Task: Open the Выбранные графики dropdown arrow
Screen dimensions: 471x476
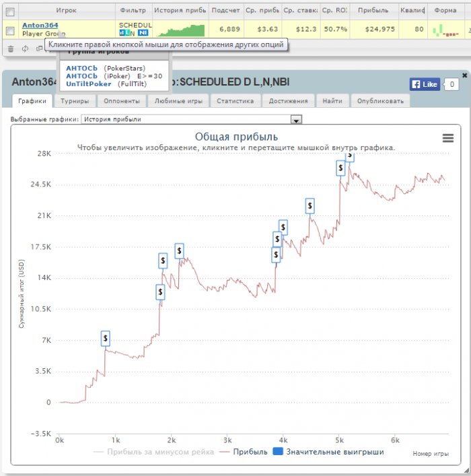Action: tap(296, 119)
